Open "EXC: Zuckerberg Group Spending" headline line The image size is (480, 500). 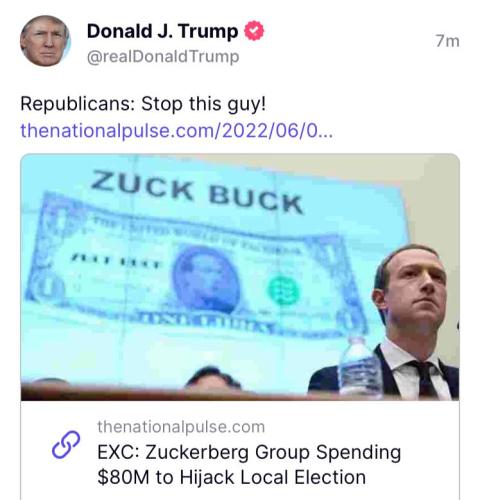[x=249, y=453]
